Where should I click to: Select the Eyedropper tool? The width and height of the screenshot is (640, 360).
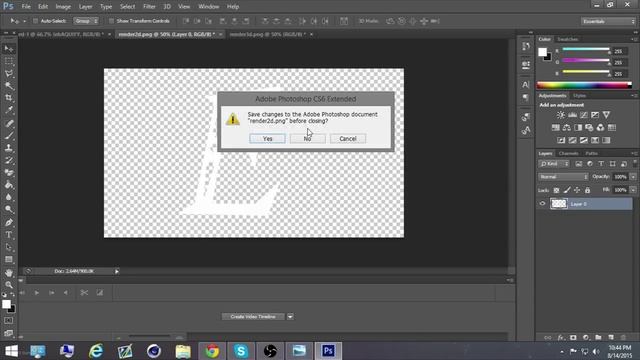(x=9, y=110)
